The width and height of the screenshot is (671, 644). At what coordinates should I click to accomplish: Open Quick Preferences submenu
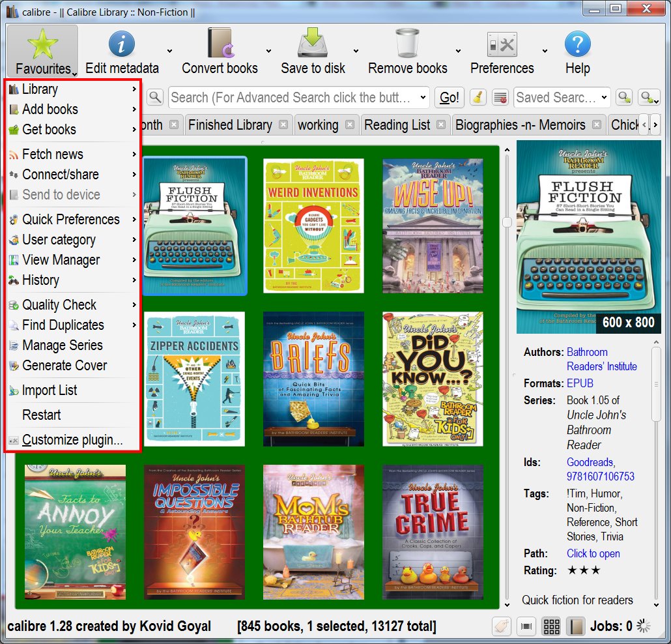click(x=73, y=219)
